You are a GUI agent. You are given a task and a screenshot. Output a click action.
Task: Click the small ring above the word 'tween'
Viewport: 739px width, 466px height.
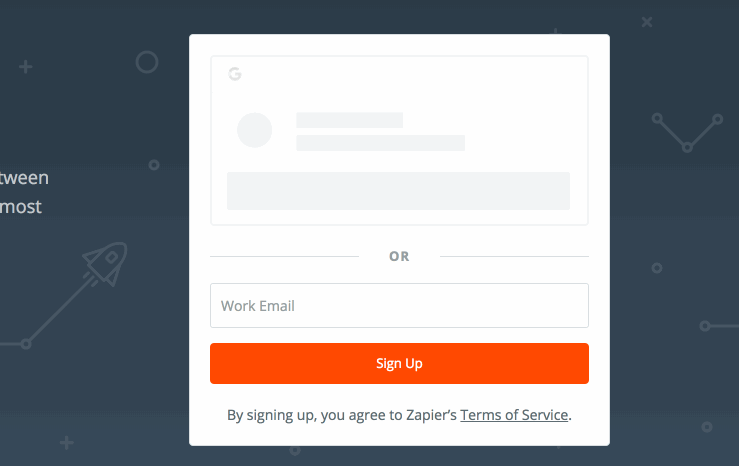[154, 165]
